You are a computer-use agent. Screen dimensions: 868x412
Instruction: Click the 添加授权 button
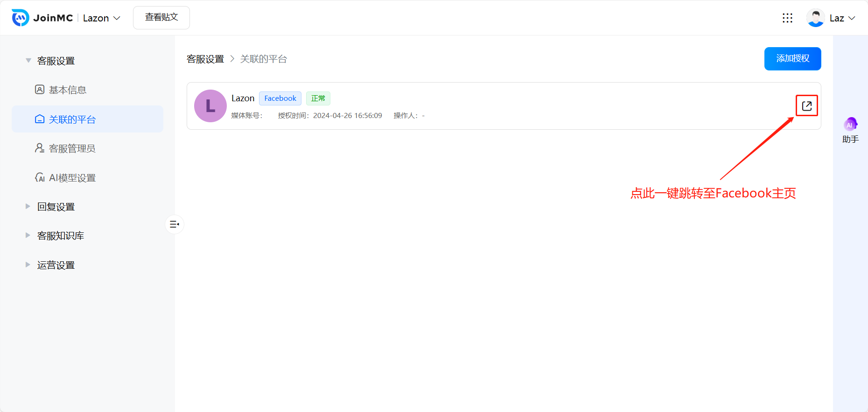792,59
